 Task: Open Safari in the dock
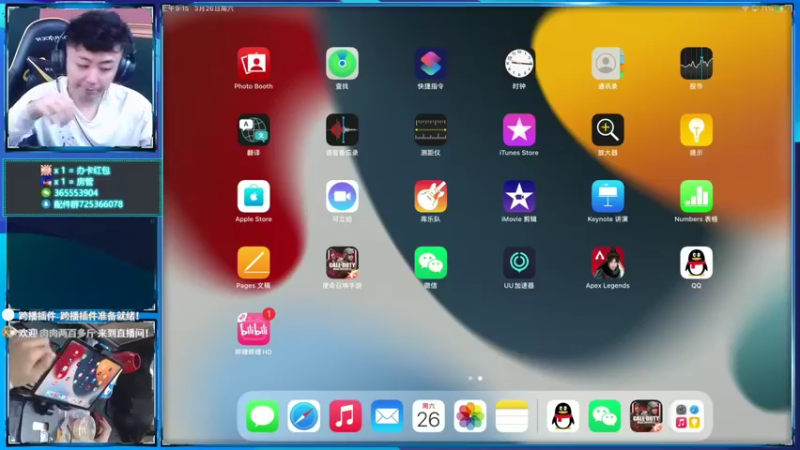point(304,416)
